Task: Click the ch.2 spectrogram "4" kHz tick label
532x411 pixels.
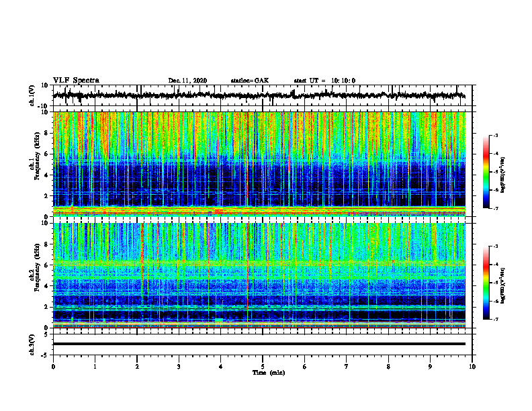Action: 46,286
